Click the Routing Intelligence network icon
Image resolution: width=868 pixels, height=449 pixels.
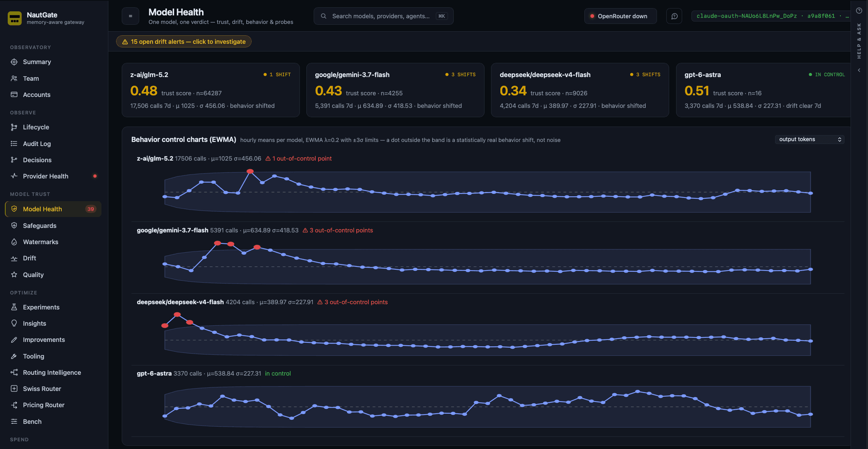click(x=14, y=372)
